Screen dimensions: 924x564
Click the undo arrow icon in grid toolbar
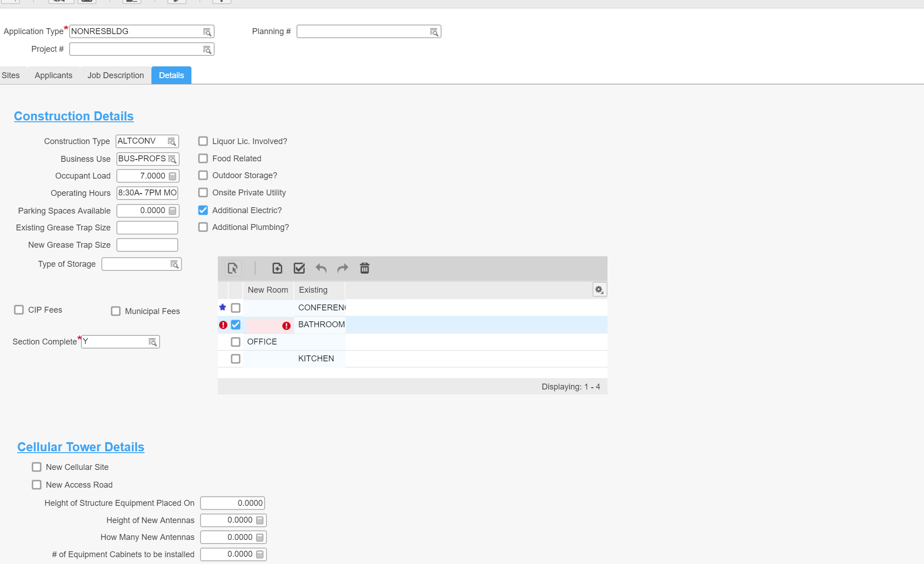(x=321, y=268)
